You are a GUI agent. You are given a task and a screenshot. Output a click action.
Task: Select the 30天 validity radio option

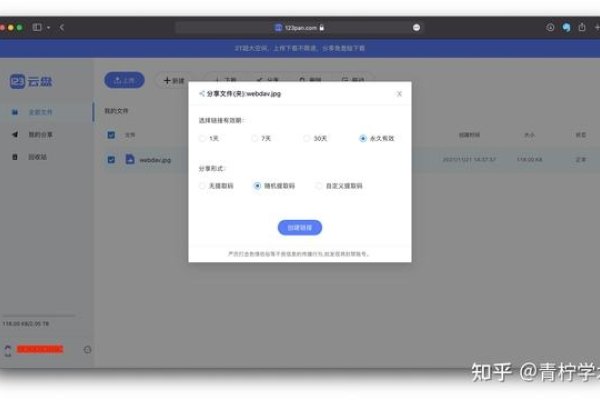point(315,138)
